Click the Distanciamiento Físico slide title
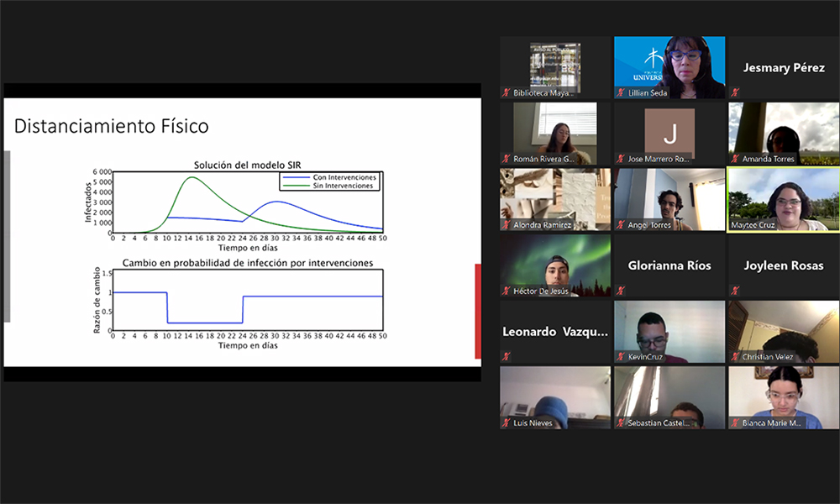840x504 pixels. tap(112, 126)
